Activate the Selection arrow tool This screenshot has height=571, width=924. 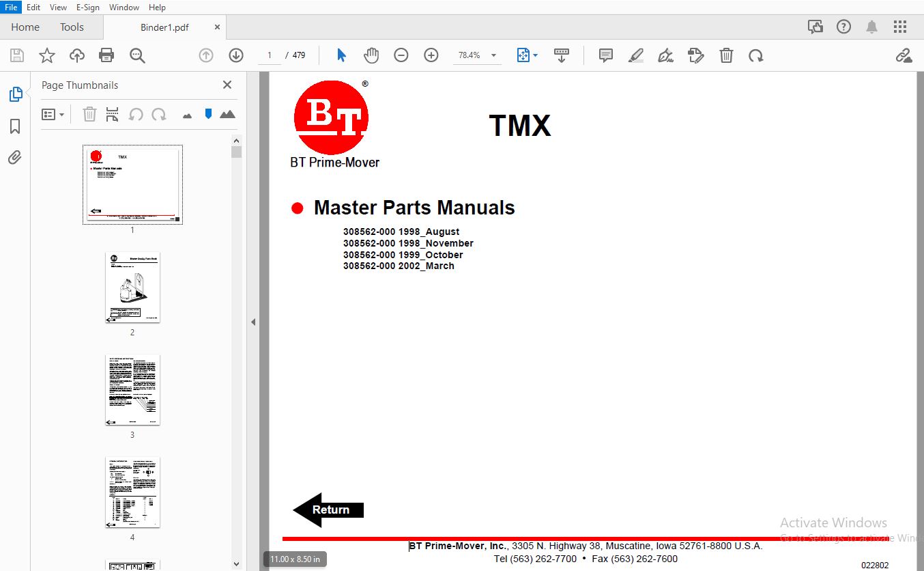click(342, 55)
